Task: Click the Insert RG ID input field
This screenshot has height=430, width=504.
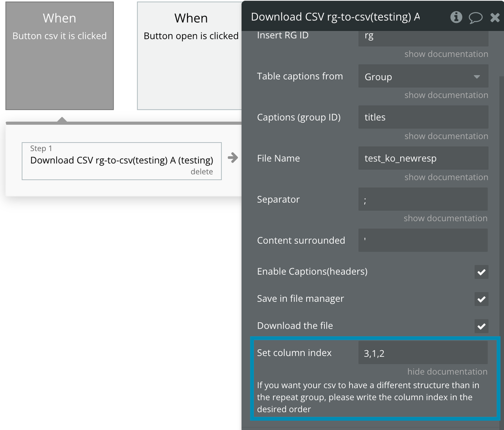Action: [423, 36]
